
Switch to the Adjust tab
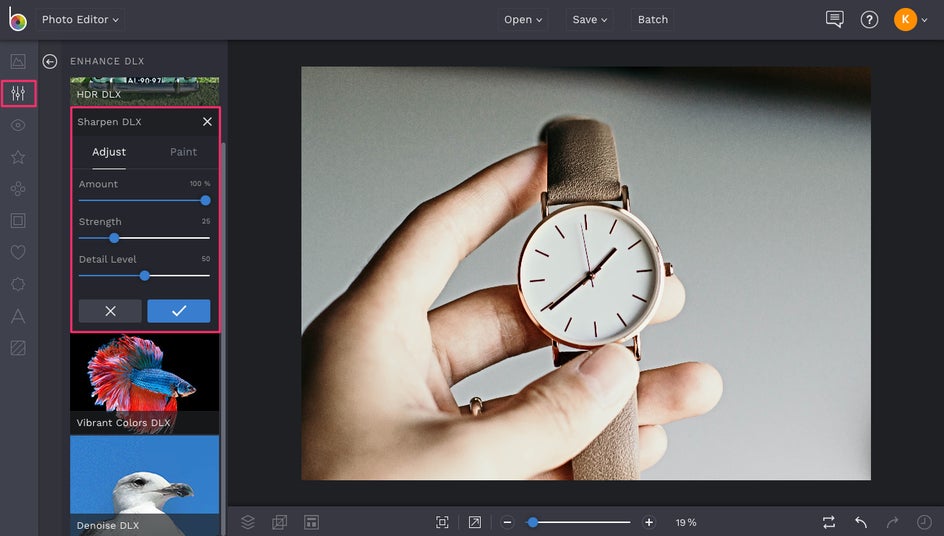[x=109, y=152]
